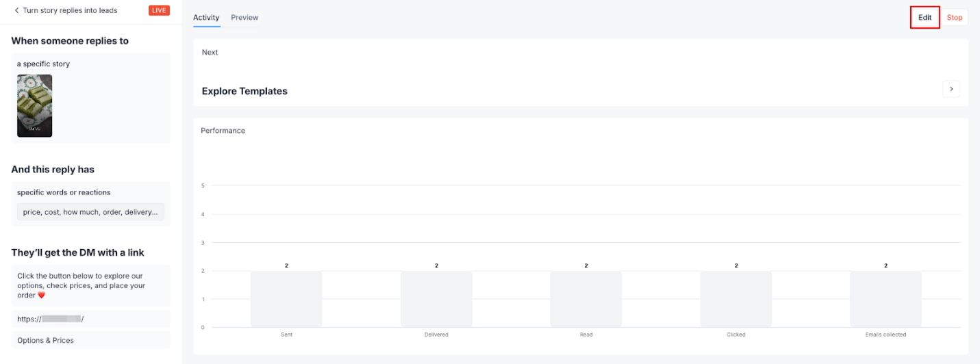Open the Preview tab
The width and height of the screenshot is (980, 364).
pyautogui.click(x=244, y=18)
